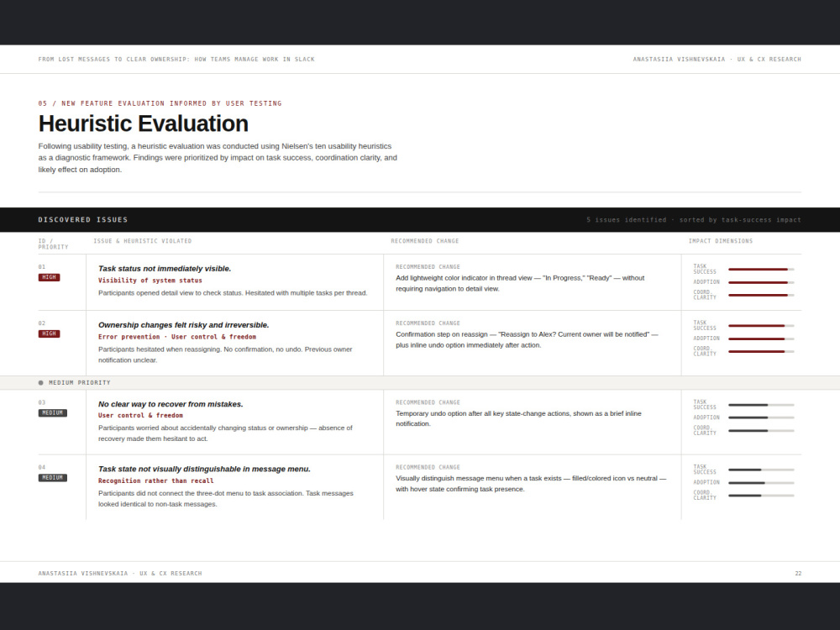Click the 'Medium Priority' divider label

(x=79, y=383)
